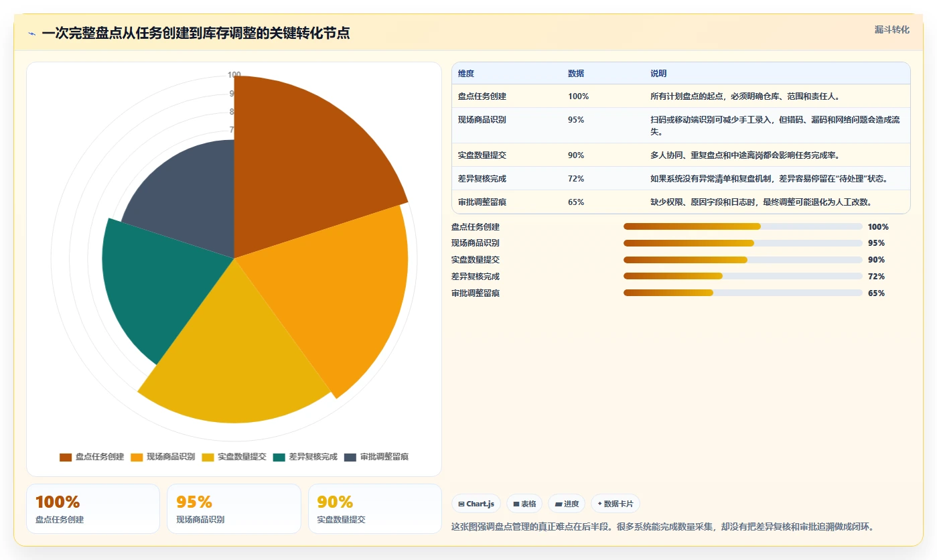Click the lightning icon beside the title
This screenshot has height=560, width=937.
(x=32, y=33)
